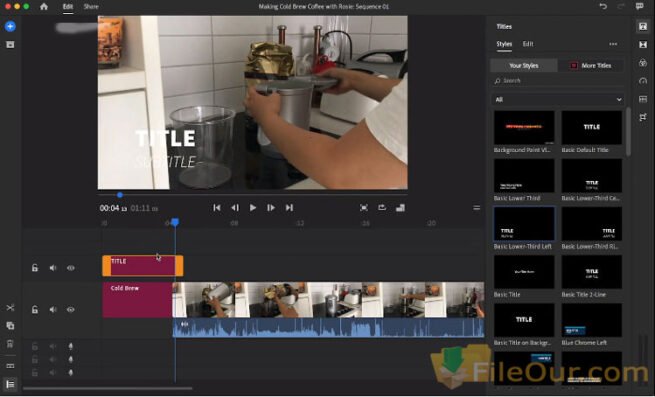The width and height of the screenshot is (655, 397).
Task: Click the trash Delete icon in left toolbar
Action: point(10,344)
